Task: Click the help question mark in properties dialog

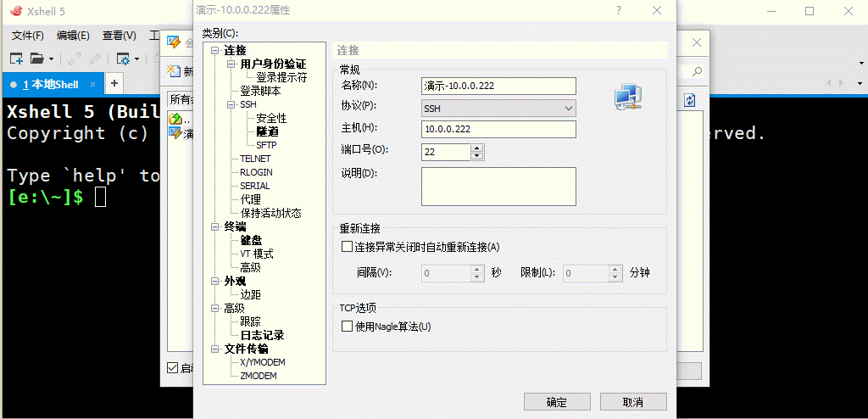Action: coord(618,10)
